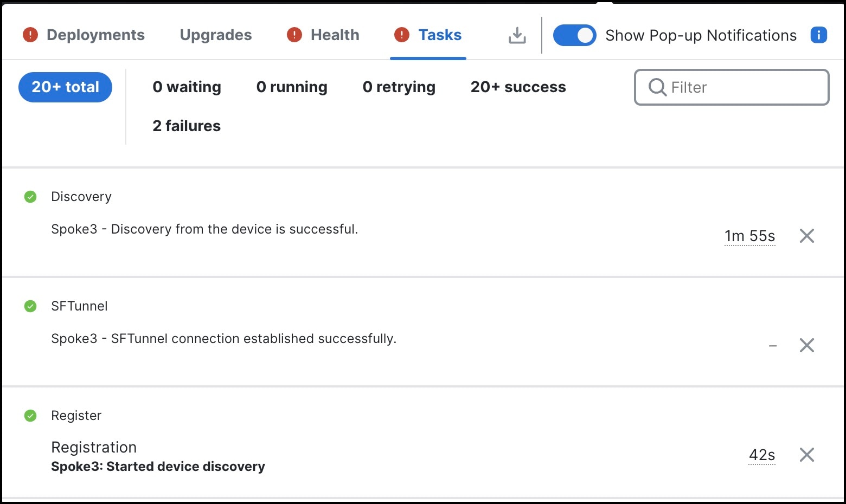Click the download tasks icon
Viewport: 846px width, 504px height.
pyautogui.click(x=516, y=35)
